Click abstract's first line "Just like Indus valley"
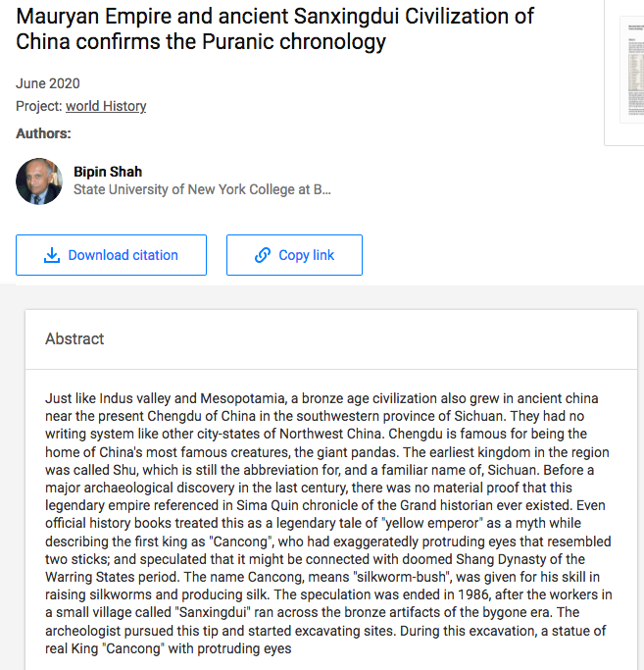This screenshot has width=644, height=670. coord(323,398)
